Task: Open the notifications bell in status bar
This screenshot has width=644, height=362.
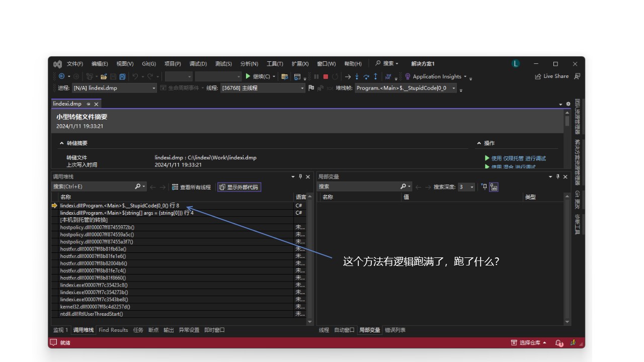Action: pos(559,343)
